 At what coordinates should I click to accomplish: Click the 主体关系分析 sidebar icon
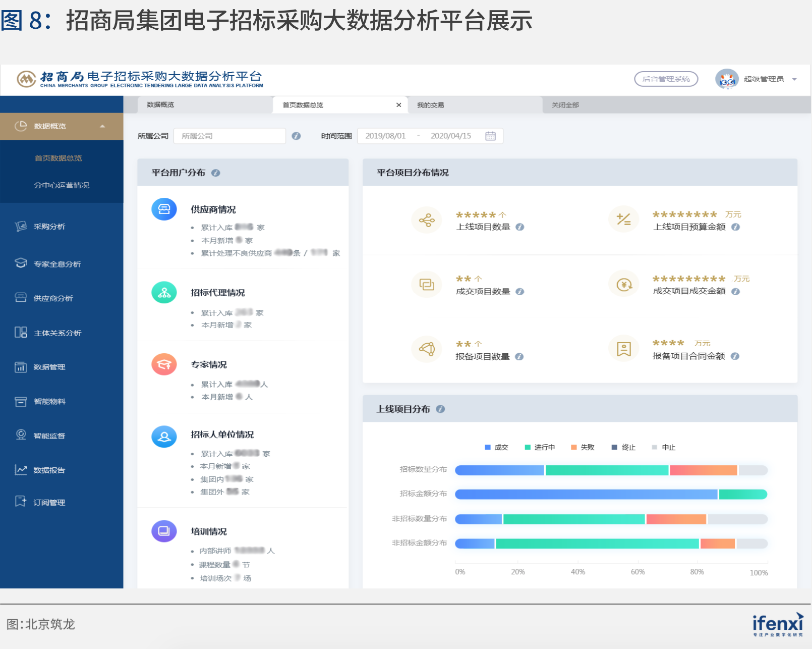(x=21, y=332)
